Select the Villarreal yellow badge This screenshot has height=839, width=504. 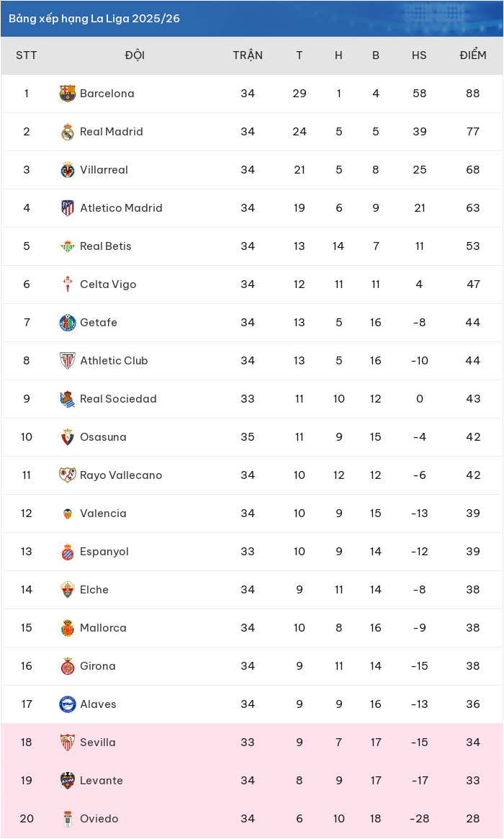click(x=68, y=170)
